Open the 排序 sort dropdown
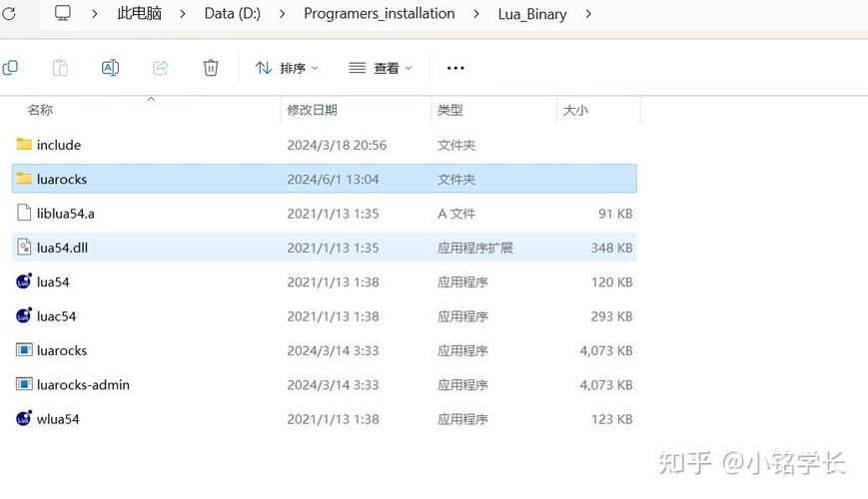868x499 pixels. (287, 68)
